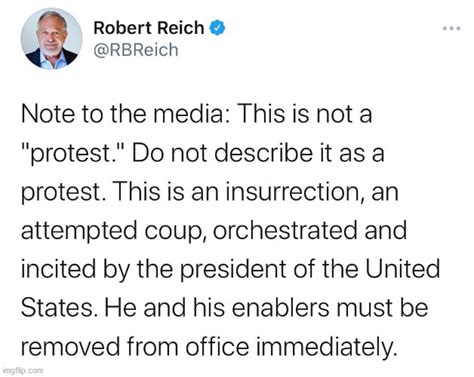Visit the @RBReich handle link
This screenshot has width=474, height=377.
(136, 50)
